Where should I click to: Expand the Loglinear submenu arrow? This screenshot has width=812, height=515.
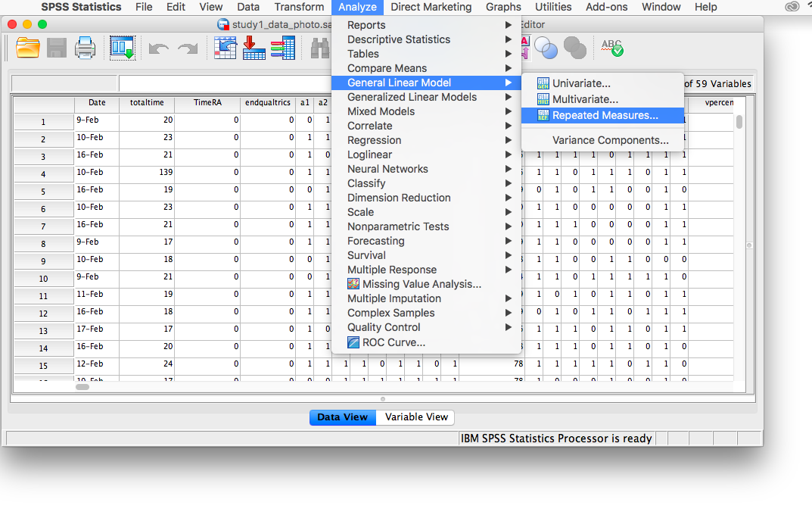509,154
